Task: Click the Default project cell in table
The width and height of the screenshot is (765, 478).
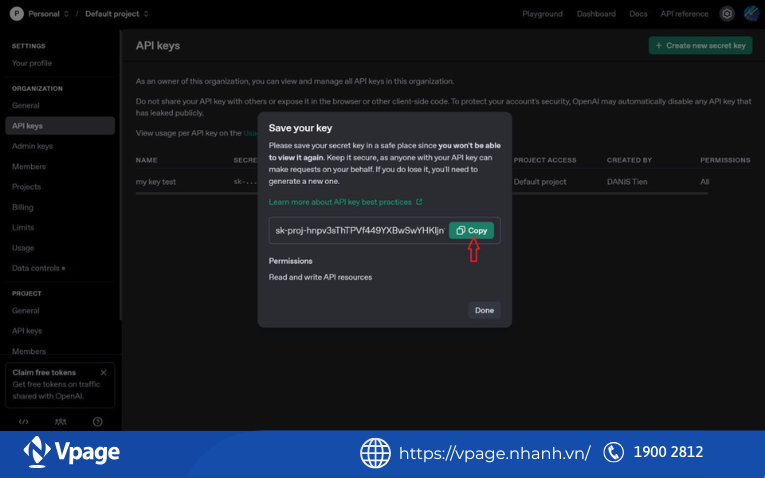Action: (x=540, y=181)
